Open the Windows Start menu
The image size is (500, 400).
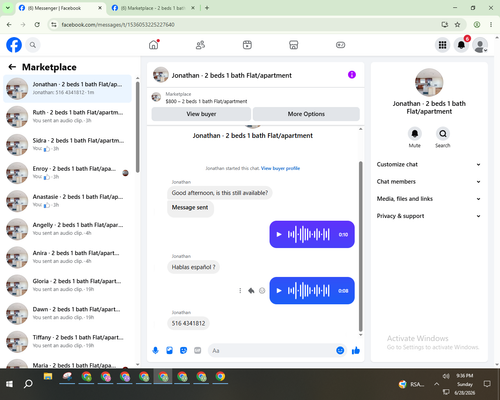pos(9,384)
